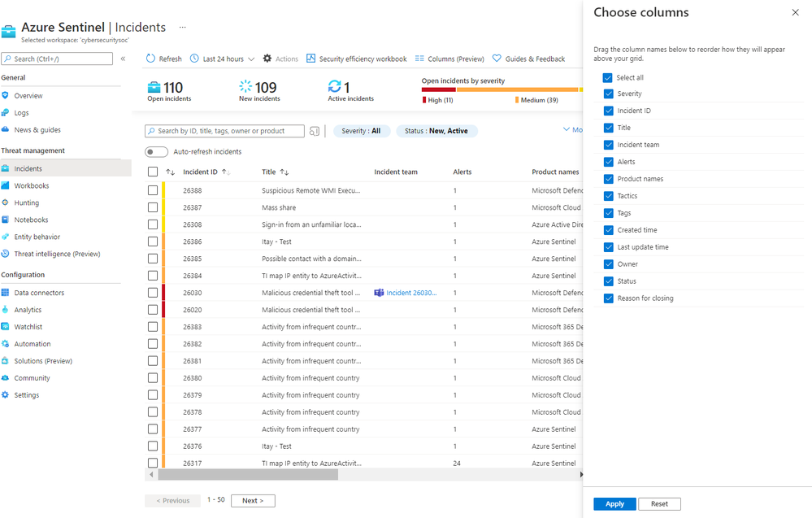Image resolution: width=812 pixels, height=518 pixels.
Task: Click the search-by-entity icon beside search box
Action: pyautogui.click(x=315, y=131)
